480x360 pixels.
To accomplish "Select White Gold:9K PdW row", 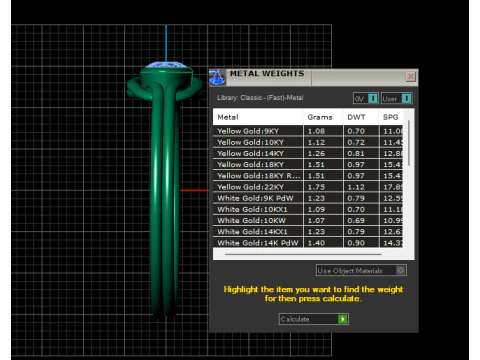I will [308, 198].
